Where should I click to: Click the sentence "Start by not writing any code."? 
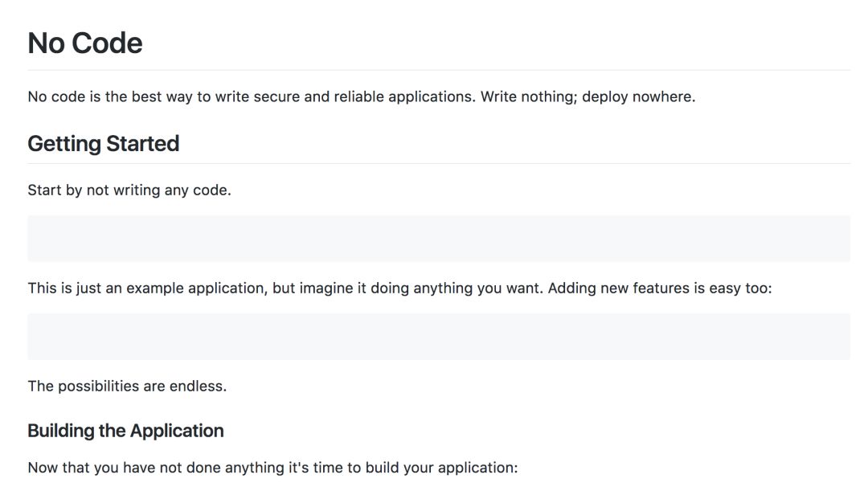pos(129,190)
